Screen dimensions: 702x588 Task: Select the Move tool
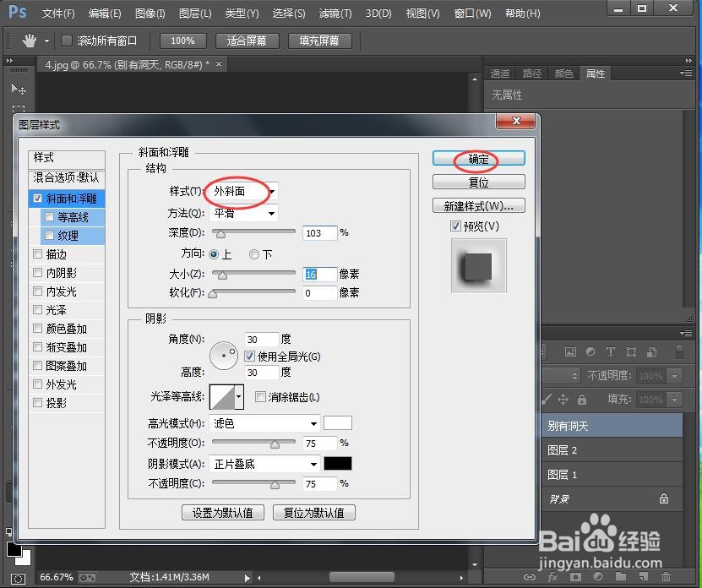[x=19, y=89]
